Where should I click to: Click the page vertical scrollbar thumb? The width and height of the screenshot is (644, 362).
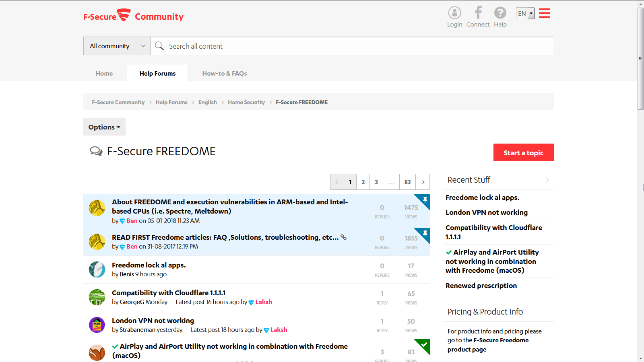click(x=641, y=58)
